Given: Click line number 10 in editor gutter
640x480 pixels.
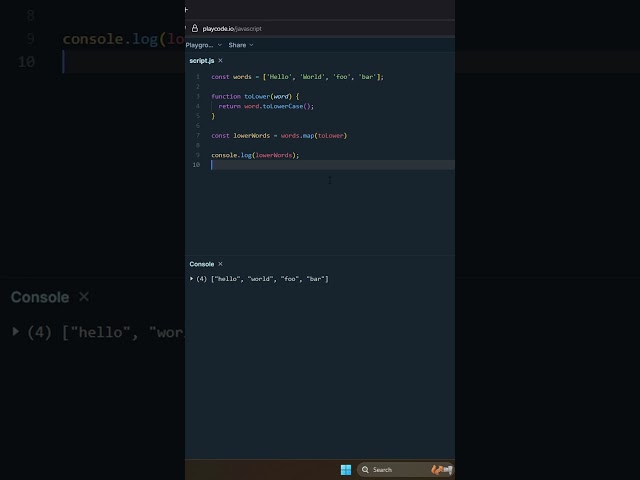Looking at the screenshot, I should pyautogui.click(x=196, y=165).
